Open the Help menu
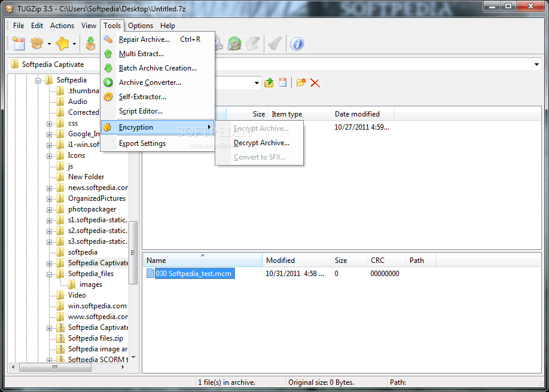Screen dimensions: 549x392 point(167,26)
